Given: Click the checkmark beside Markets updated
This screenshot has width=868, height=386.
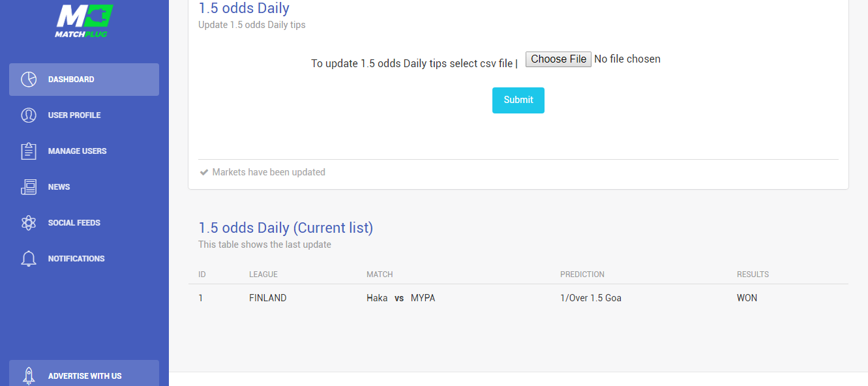Looking at the screenshot, I should coord(204,173).
